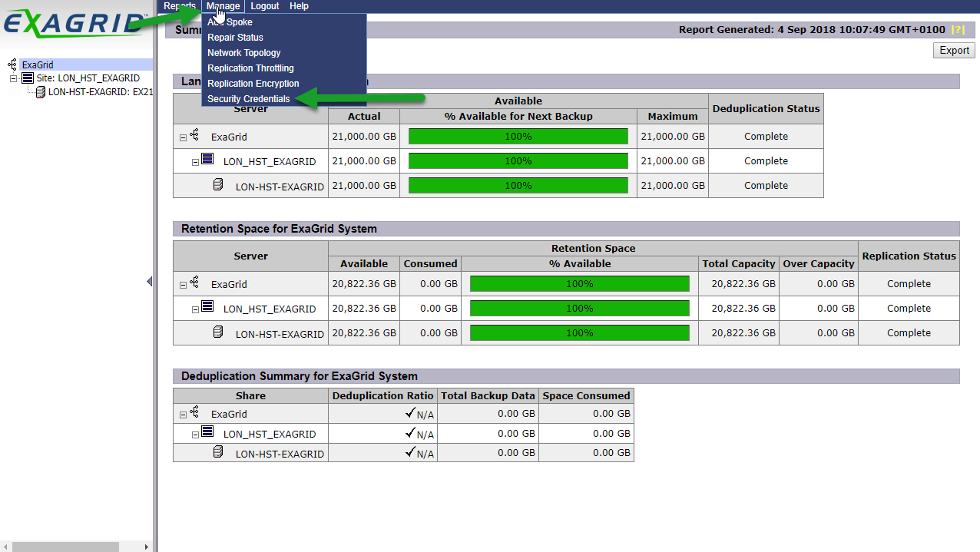980x552 pixels.
Task: Collapse ExaGrid row in Deduplication Summary table
Action: click(183, 415)
